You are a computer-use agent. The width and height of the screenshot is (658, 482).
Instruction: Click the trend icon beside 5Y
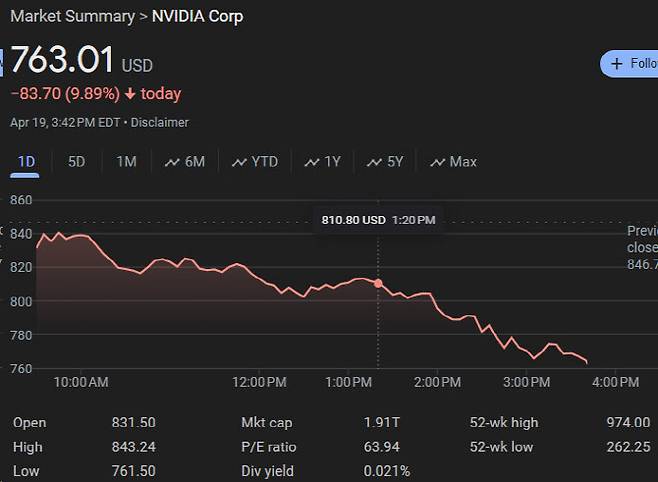(374, 162)
